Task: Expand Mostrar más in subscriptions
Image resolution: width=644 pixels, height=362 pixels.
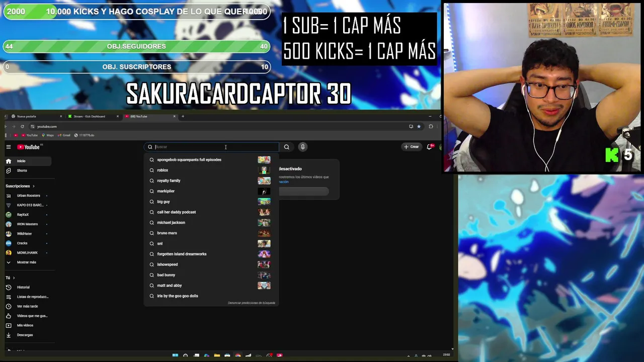Action: click(x=28, y=262)
